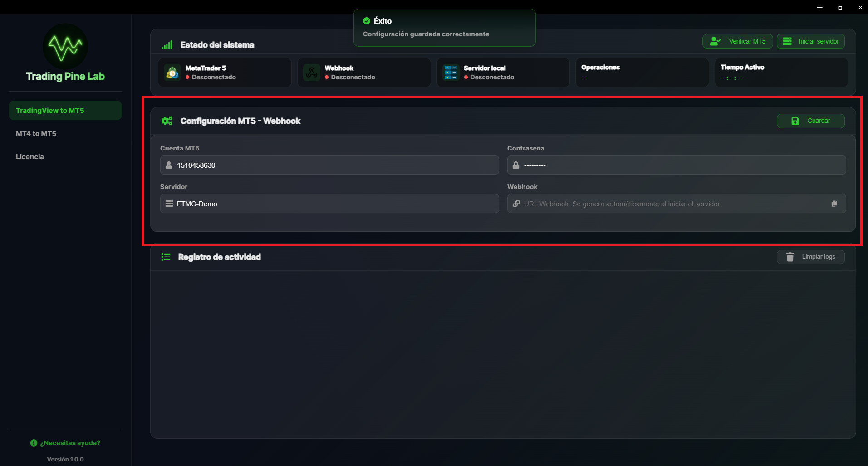Click the user icon in Cuenta MT5 field
The height and width of the screenshot is (466, 868).
(x=169, y=165)
